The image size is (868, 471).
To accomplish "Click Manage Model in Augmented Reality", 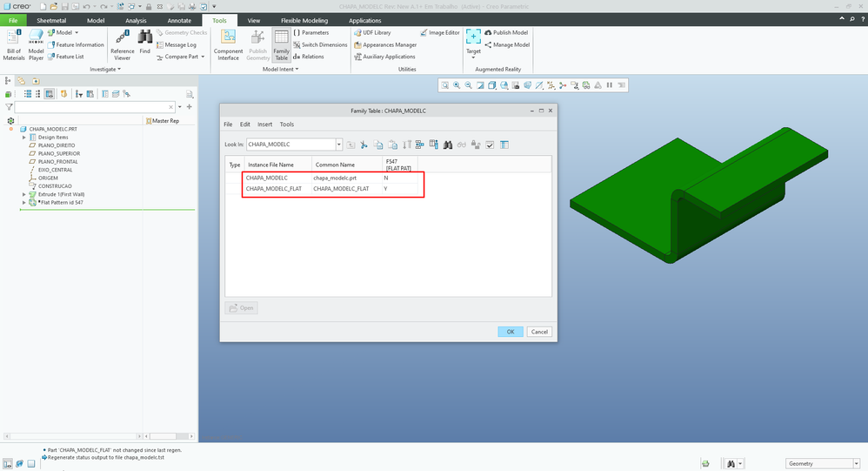I will (507, 45).
